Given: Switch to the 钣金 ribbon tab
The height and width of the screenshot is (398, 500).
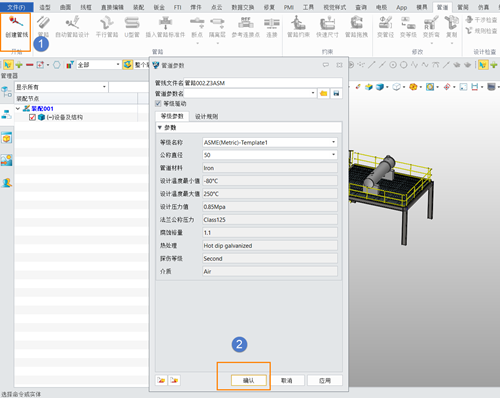Looking at the screenshot, I should point(159,7).
